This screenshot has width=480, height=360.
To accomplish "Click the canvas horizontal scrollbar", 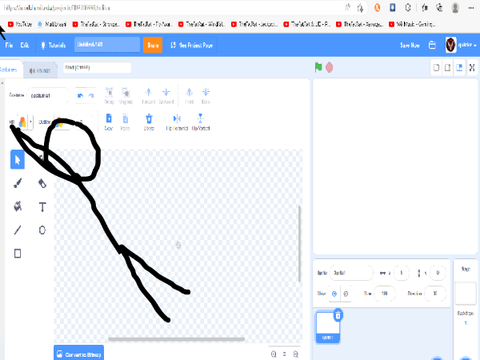I will tap(176, 339).
